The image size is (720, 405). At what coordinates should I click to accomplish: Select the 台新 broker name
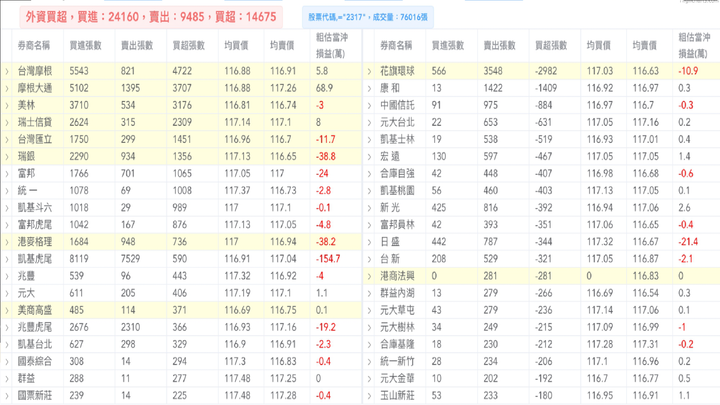coord(390,259)
